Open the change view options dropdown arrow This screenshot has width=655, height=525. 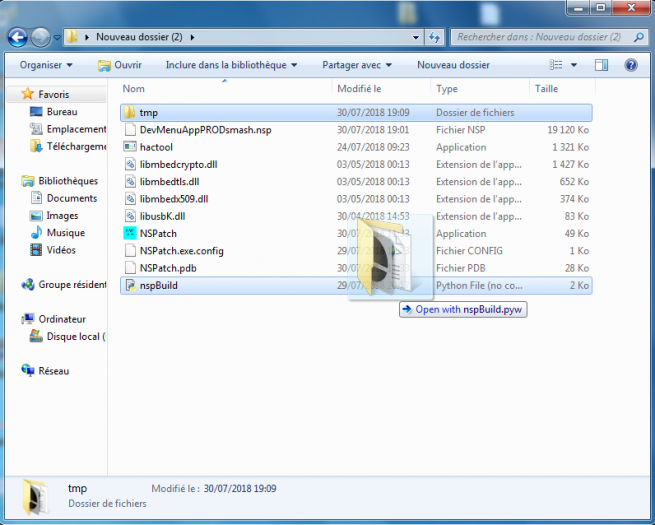tap(574, 65)
